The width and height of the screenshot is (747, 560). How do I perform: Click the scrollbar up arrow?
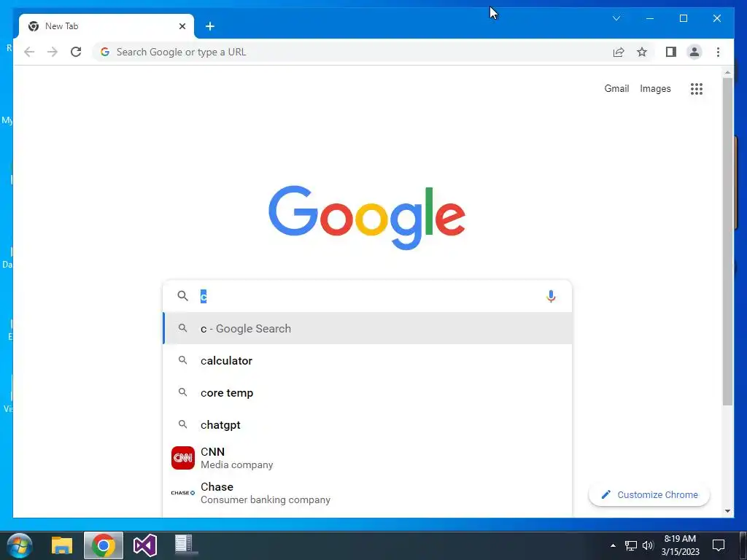click(x=727, y=72)
